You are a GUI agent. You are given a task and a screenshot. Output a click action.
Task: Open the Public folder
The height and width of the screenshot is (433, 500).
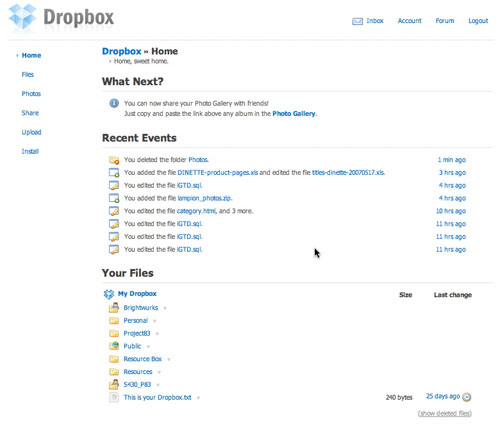coord(132,346)
